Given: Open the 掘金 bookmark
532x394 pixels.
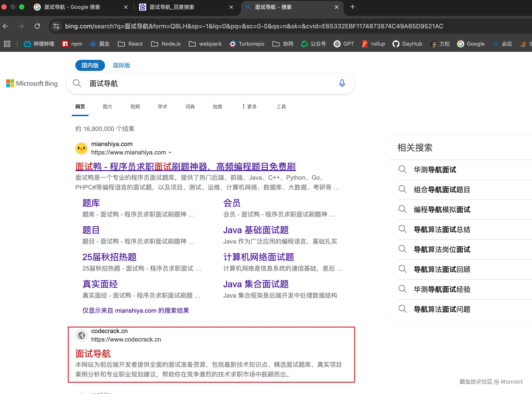Looking at the screenshot, I should pyautogui.click(x=100, y=44).
